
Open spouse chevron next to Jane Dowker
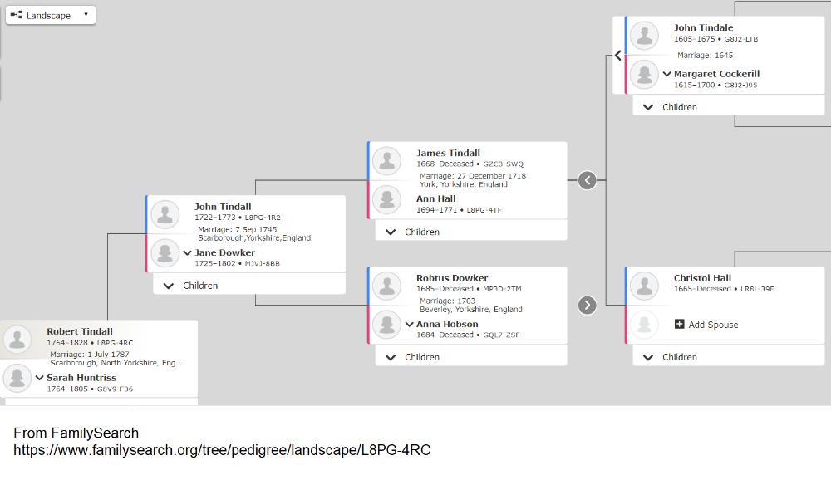pos(187,253)
